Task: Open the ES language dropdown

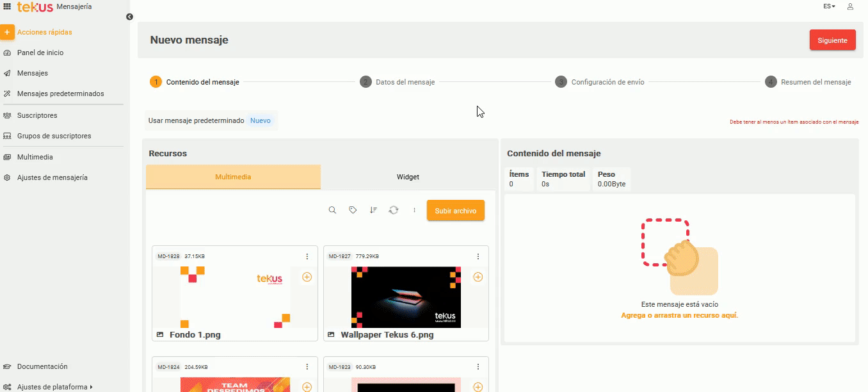Action: pos(829,6)
